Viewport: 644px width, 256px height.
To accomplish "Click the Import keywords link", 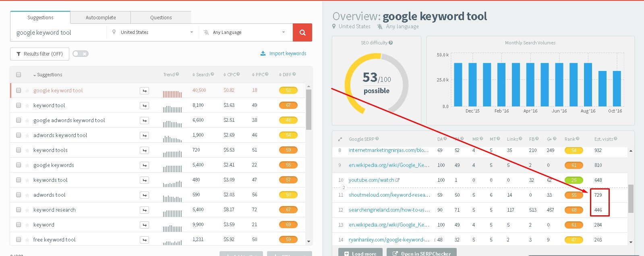I will coord(288,53).
